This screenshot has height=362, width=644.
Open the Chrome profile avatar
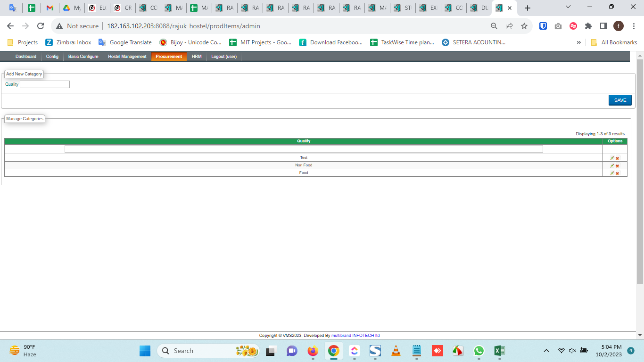(x=618, y=26)
